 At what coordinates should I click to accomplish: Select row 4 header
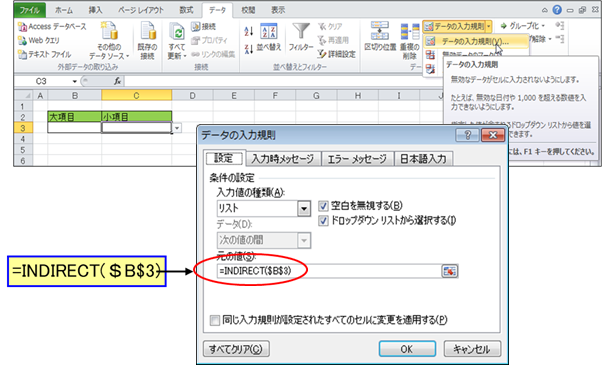(23, 139)
